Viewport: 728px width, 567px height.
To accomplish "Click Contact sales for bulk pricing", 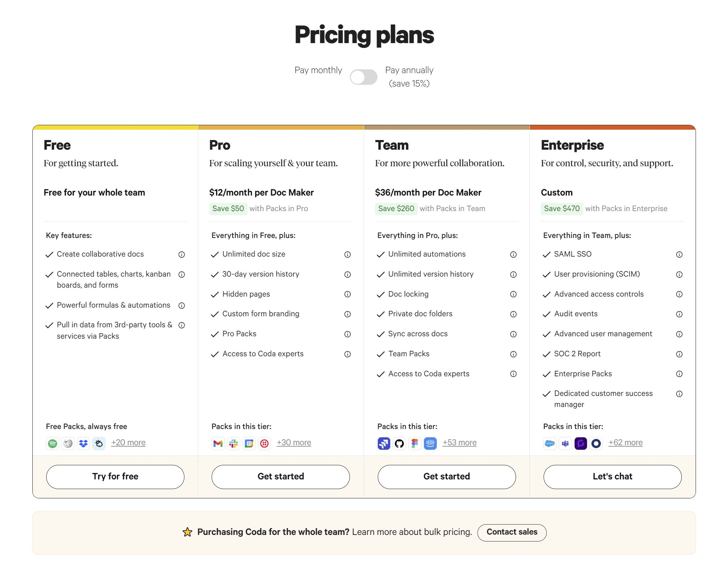I will point(512,532).
